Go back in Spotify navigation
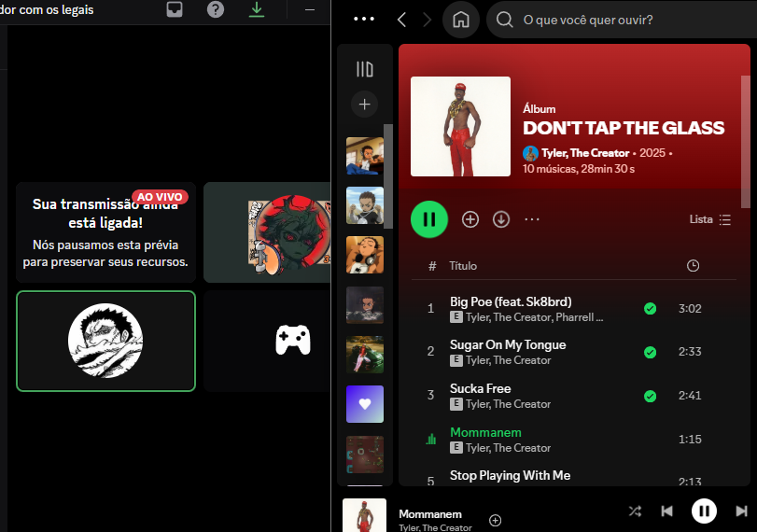 [401, 20]
